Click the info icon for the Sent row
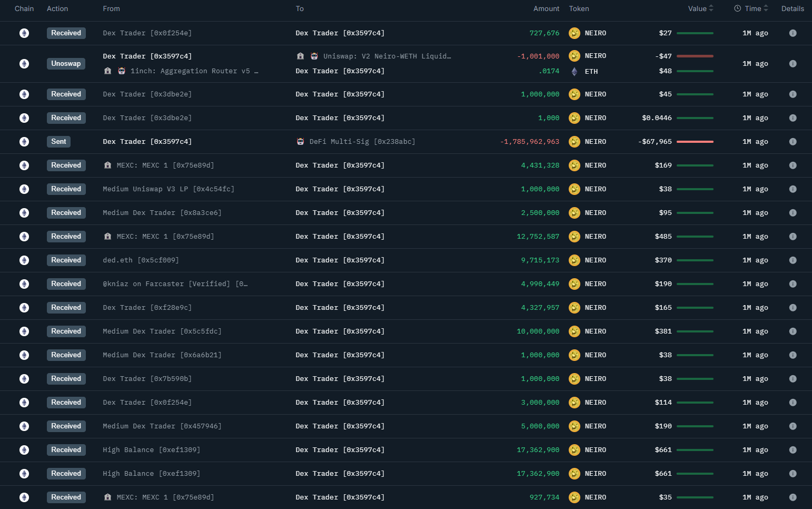 point(793,142)
